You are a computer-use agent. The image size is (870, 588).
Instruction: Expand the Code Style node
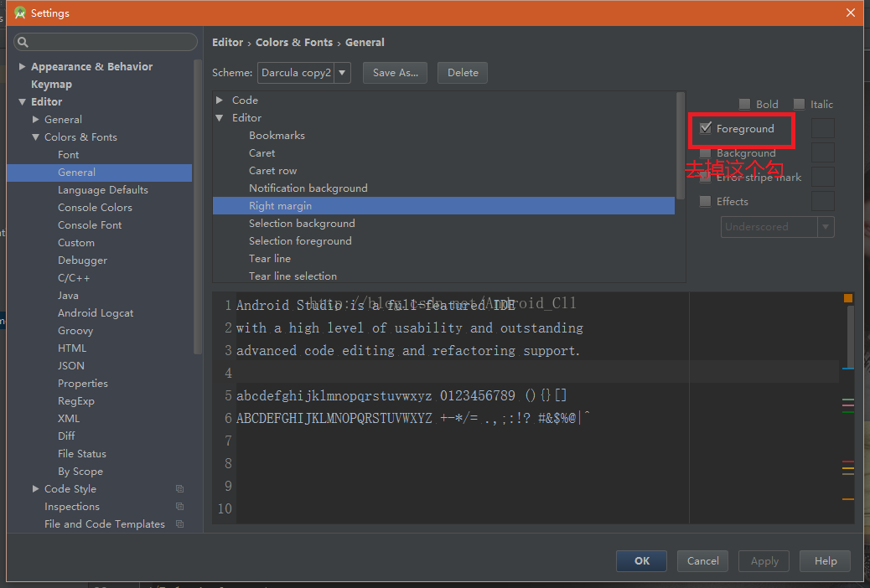[x=35, y=488]
